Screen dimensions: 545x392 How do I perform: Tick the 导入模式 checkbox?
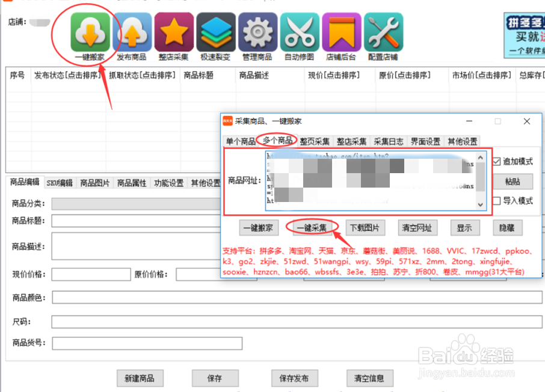pyautogui.click(x=497, y=201)
